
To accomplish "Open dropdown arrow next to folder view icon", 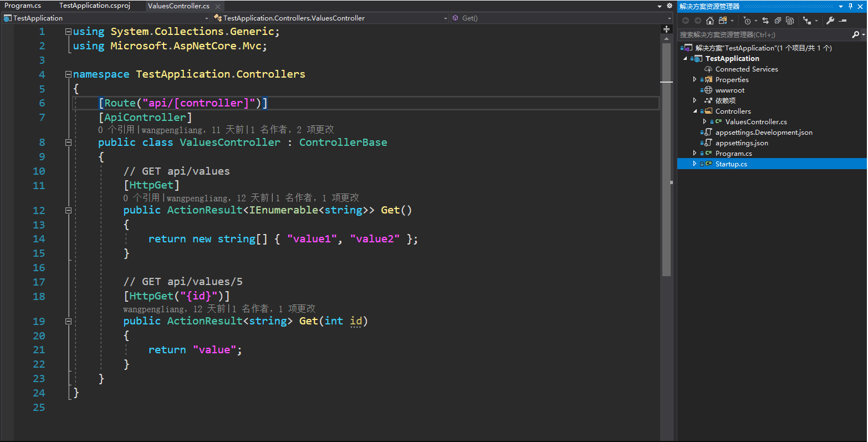I will [732, 21].
